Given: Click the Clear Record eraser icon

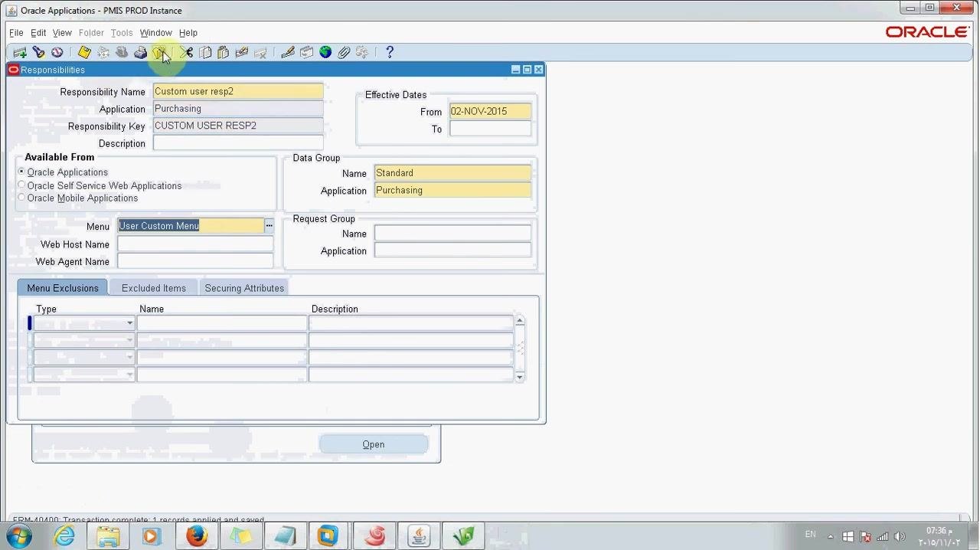Looking at the screenshot, I should click(x=242, y=52).
